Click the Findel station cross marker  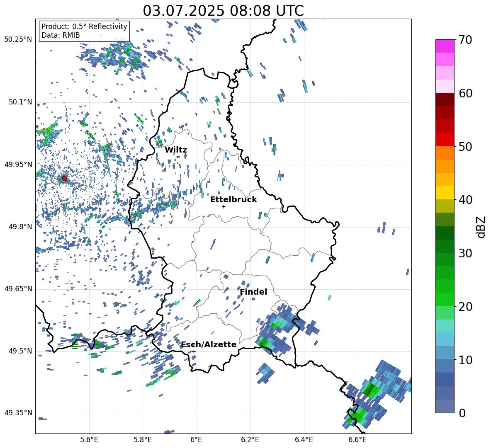click(x=253, y=299)
